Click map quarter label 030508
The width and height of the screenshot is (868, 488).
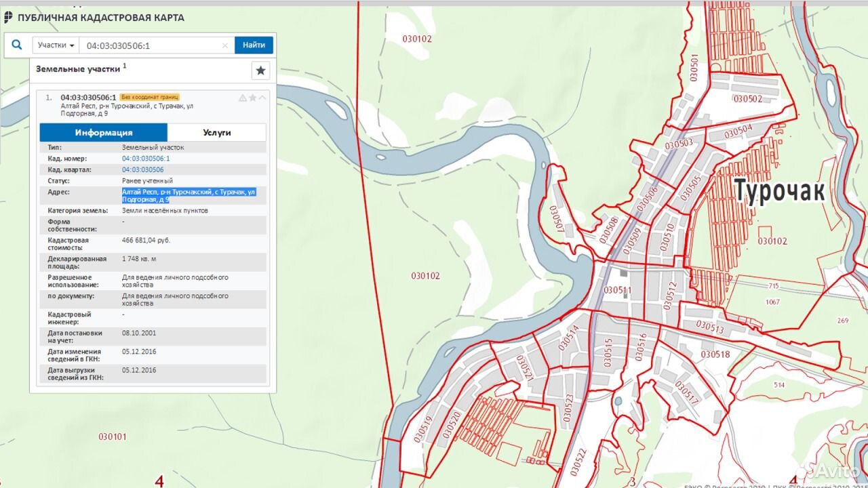pyautogui.click(x=609, y=231)
